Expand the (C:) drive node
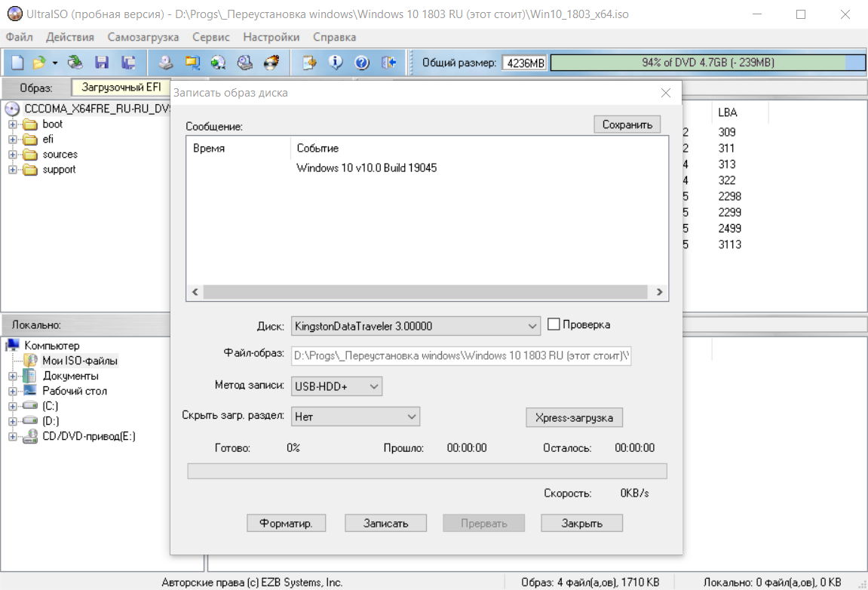 pyautogui.click(x=12, y=406)
